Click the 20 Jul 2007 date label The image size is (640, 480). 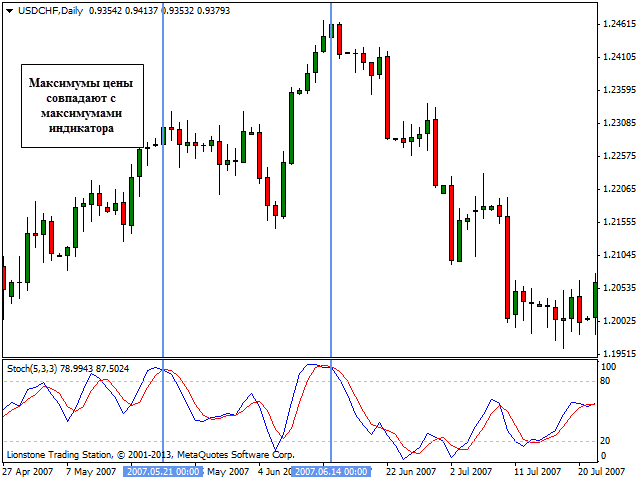point(602,471)
